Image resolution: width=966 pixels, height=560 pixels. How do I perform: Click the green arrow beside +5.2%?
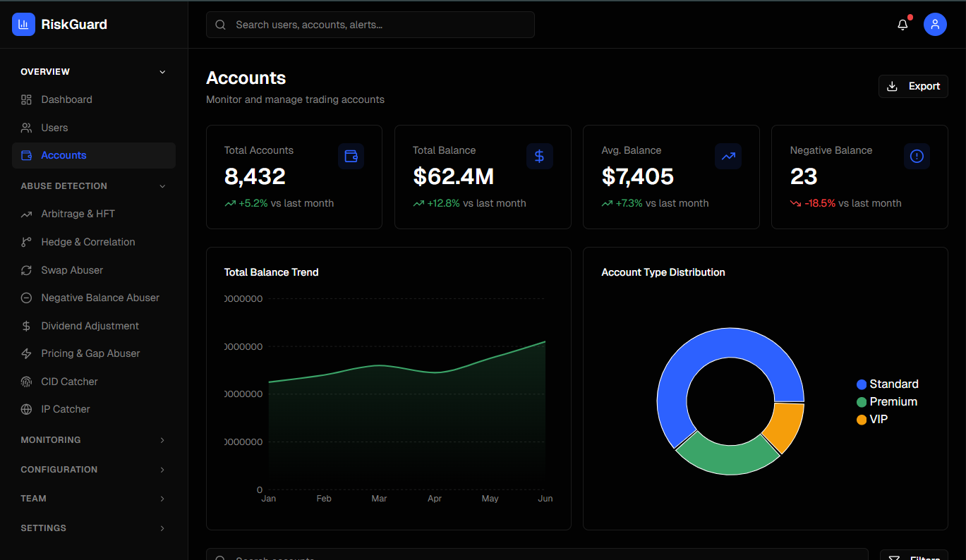click(230, 203)
